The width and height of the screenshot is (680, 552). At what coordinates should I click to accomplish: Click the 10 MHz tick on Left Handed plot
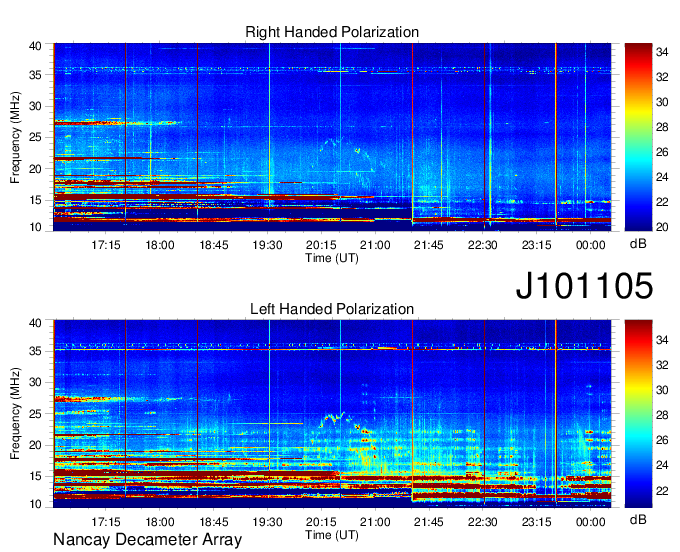35,504
